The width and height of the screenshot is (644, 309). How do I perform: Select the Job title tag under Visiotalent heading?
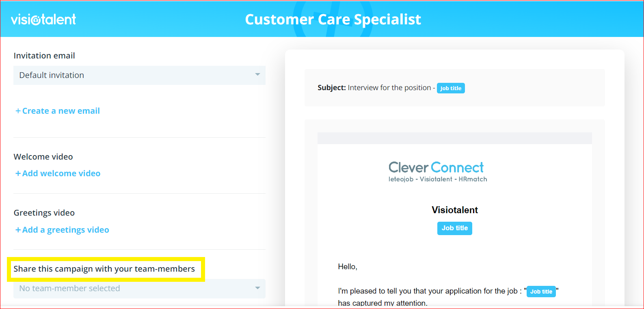[x=454, y=228]
